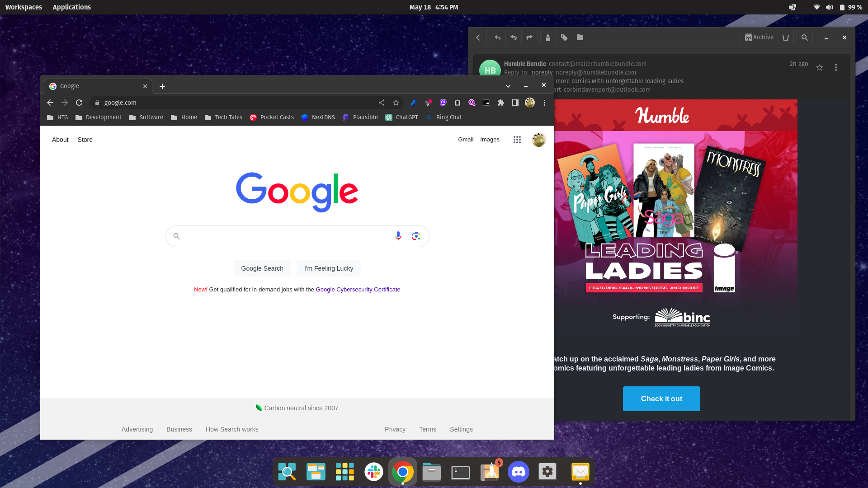This screenshot has width=868, height=488.
Task: Reload the page in Chrome
Action: [79, 103]
